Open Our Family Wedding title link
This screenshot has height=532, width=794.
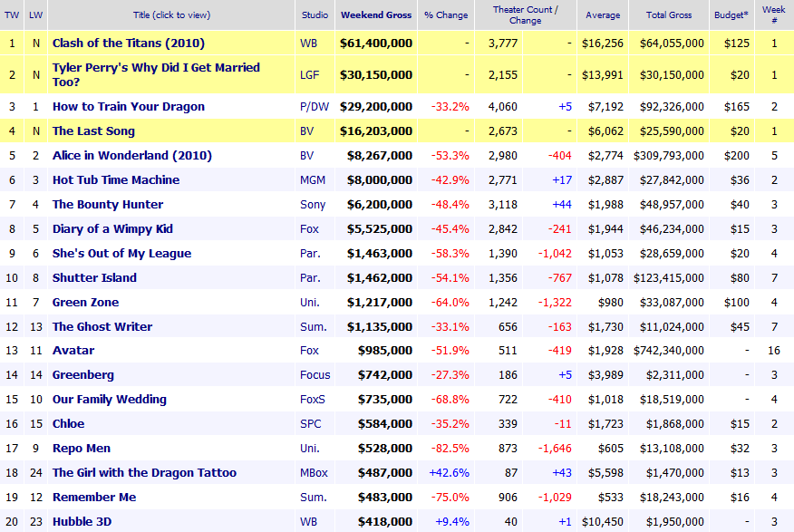(x=110, y=400)
